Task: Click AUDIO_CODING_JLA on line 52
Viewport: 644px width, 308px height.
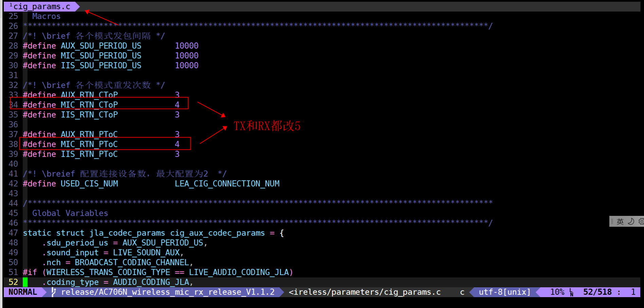Action: [x=151, y=282]
